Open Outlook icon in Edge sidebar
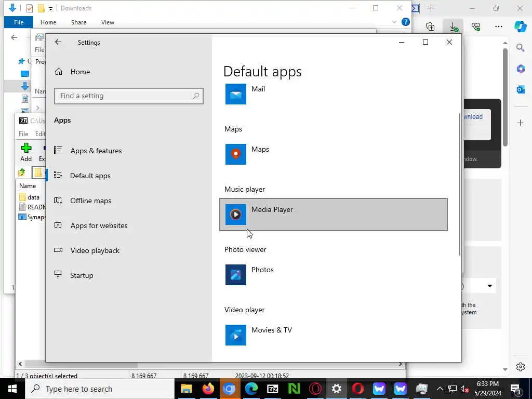This screenshot has height=399, width=532. pos(521,89)
